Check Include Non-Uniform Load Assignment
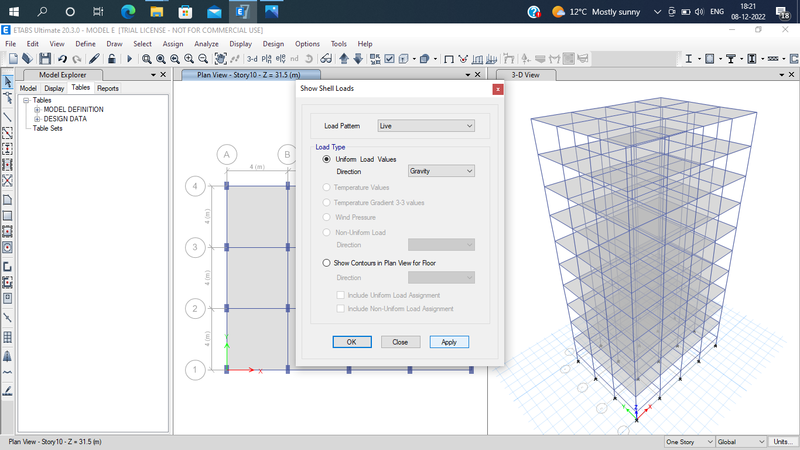Image resolution: width=800 pixels, height=450 pixels. coord(340,309)
